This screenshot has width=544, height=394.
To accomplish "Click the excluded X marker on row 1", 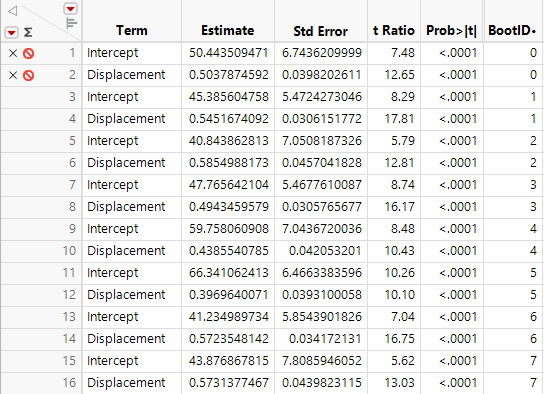I will (13, 53).
